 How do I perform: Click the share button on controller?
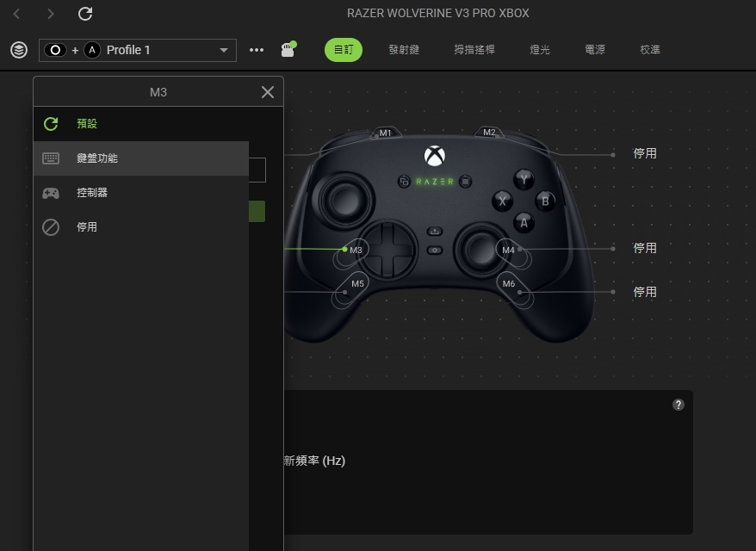(x=435, y=232)
